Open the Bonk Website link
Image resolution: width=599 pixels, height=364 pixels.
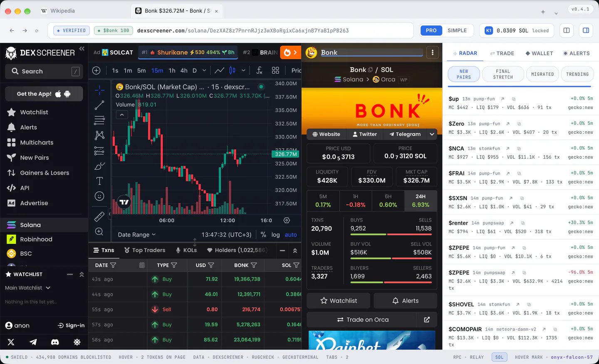[x=327, y=134]
